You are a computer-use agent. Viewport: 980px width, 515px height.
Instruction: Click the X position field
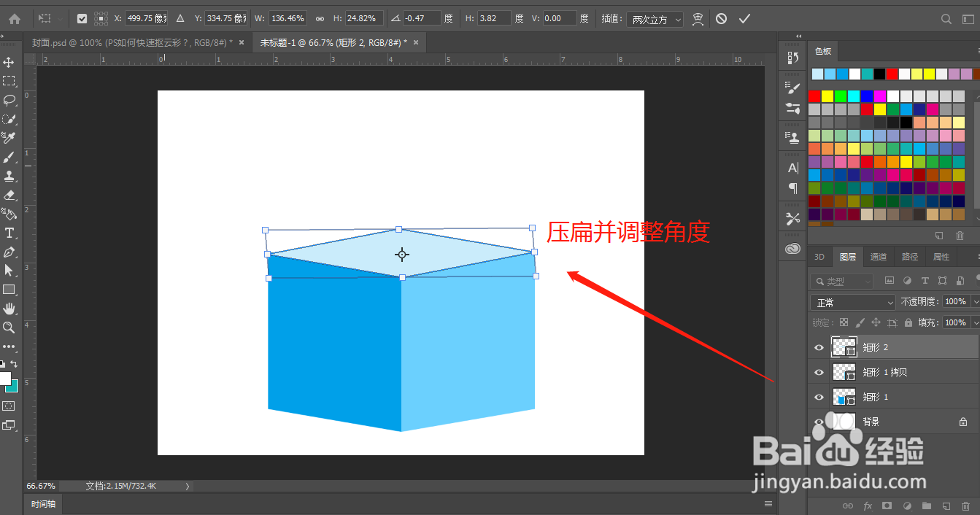click(146, 19)
